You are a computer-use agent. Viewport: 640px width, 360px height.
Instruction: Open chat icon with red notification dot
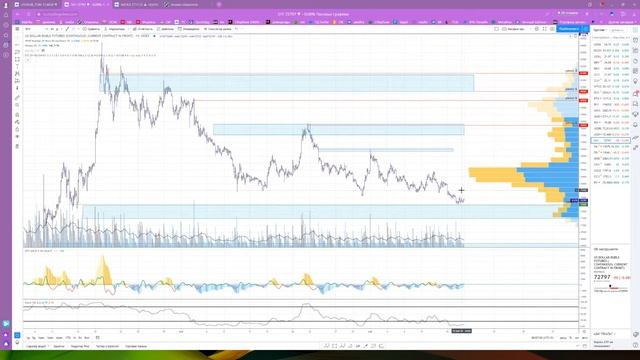coord(636,93)
